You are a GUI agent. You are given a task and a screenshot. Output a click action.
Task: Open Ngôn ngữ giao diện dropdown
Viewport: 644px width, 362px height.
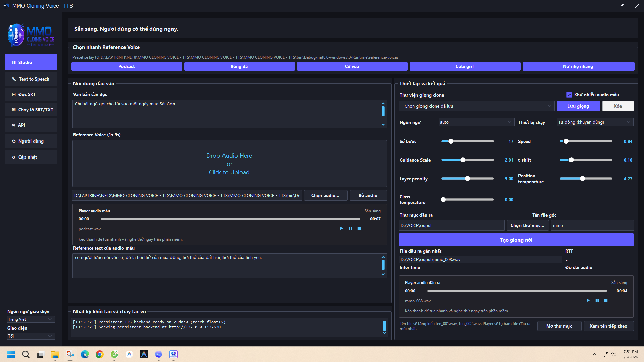(x=31, y=319)
